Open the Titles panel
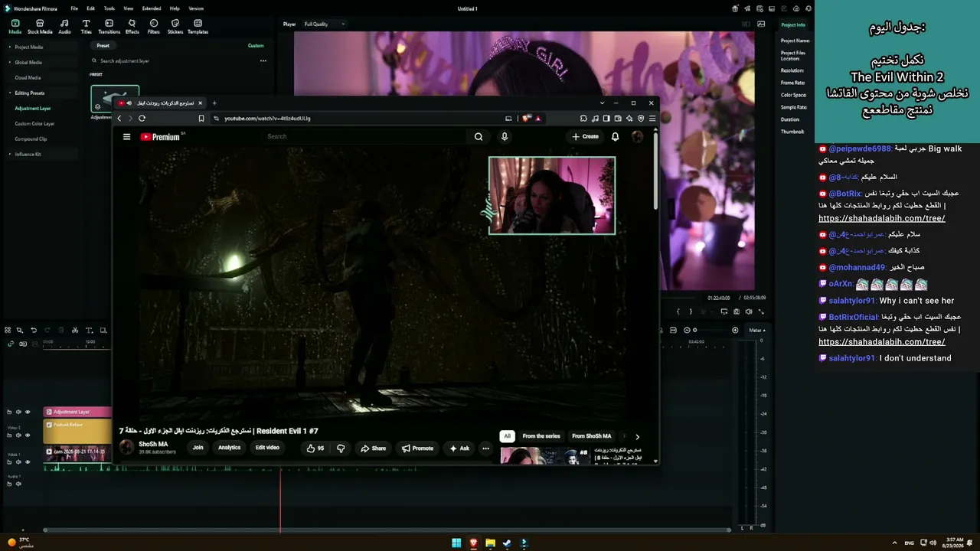Screen dimensions: 980x551 86,27
